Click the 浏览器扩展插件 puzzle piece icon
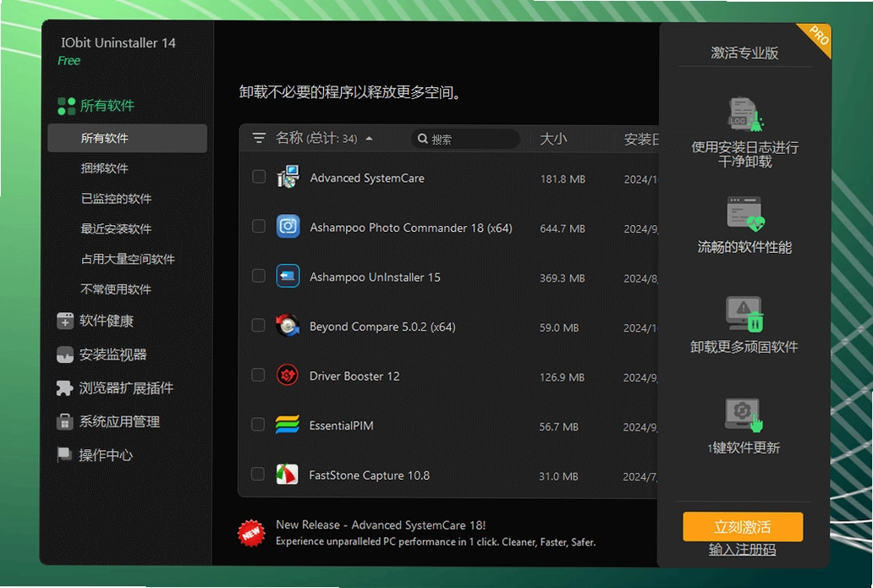This screenshot has width=873, height=588. (x=64, y=388)
